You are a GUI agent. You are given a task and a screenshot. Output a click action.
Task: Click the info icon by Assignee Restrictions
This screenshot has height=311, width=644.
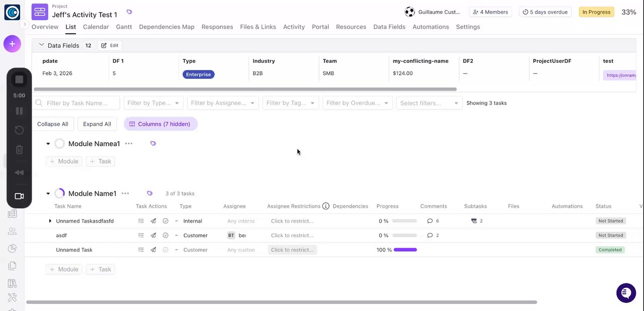(x=326, y=206)
